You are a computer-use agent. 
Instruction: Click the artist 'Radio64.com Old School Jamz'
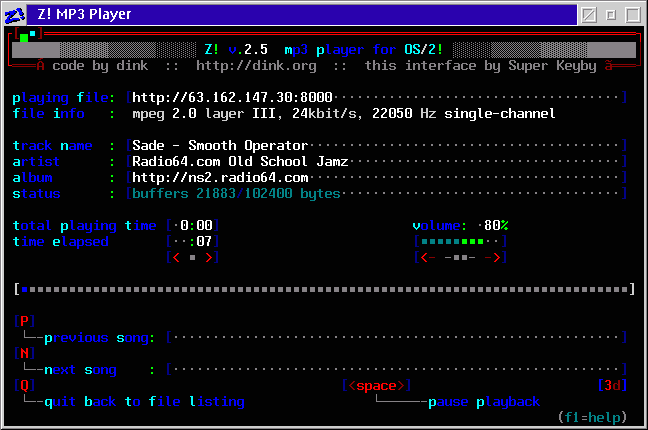click(240, 161)
